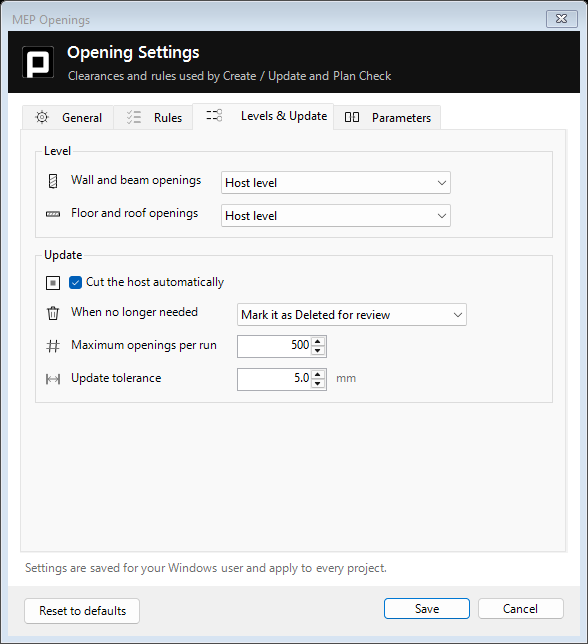Click the update tolerance width icon

[x=53, y=379]
